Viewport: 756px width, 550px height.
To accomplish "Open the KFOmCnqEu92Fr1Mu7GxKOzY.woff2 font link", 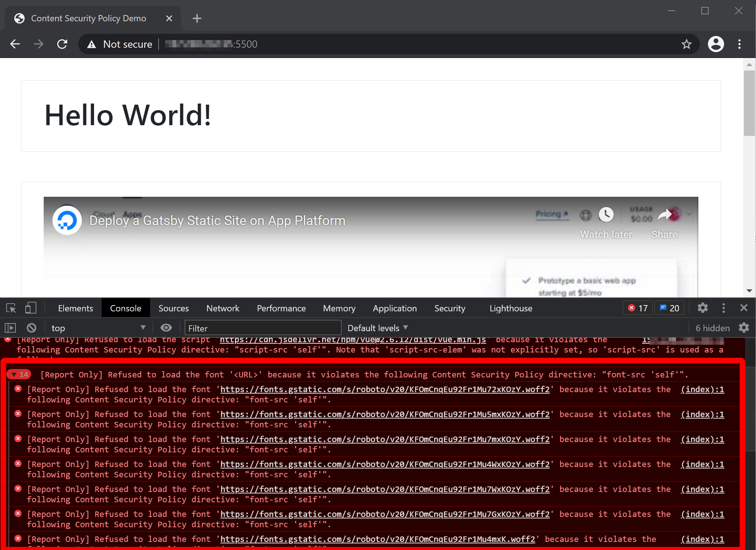I will (385, 514).
